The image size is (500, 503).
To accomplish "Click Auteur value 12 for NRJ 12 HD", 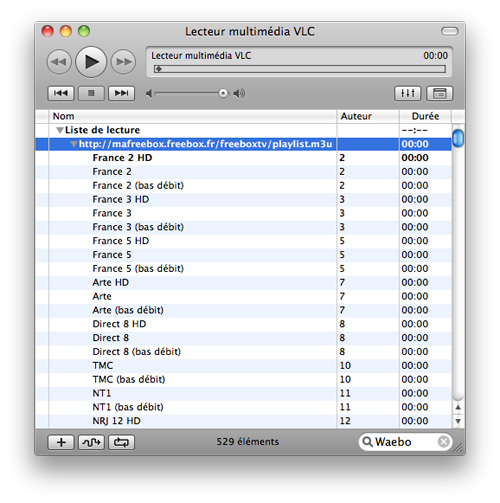I will (345, 421).
